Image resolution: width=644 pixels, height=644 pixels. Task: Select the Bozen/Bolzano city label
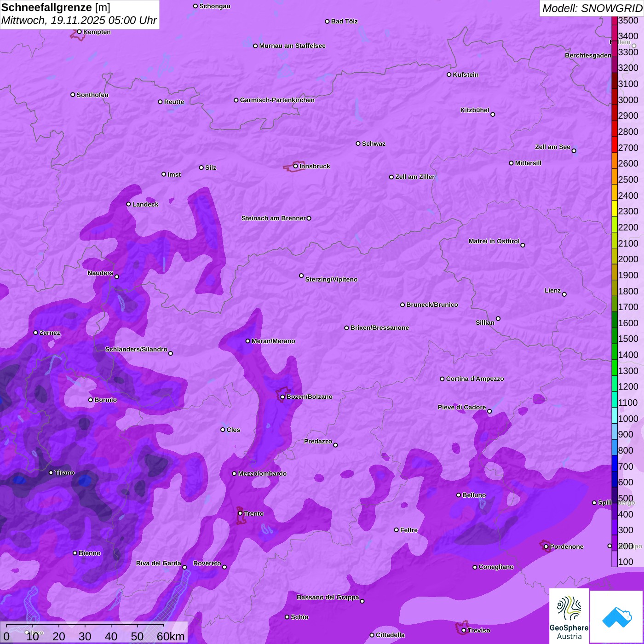point(310,397)
